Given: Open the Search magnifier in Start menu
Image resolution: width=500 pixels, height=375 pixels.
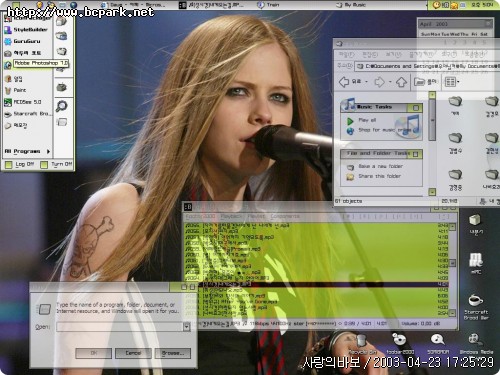Looking at the screenshot, I should 62,106.
